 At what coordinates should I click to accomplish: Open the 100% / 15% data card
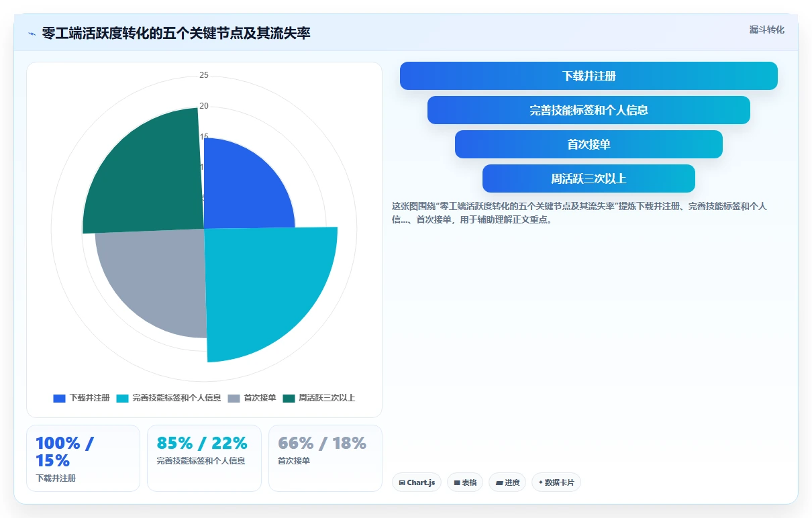pyautogui.click(x=83, y=458)
